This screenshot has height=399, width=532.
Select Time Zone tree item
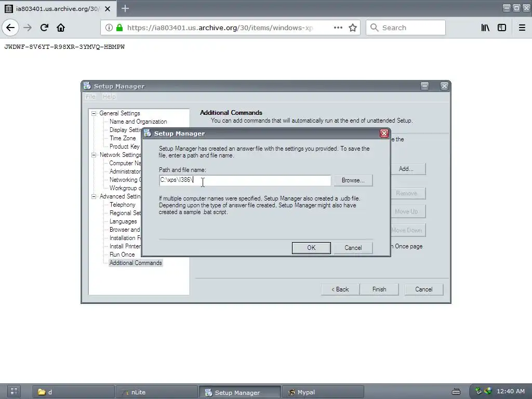(123, 138)
